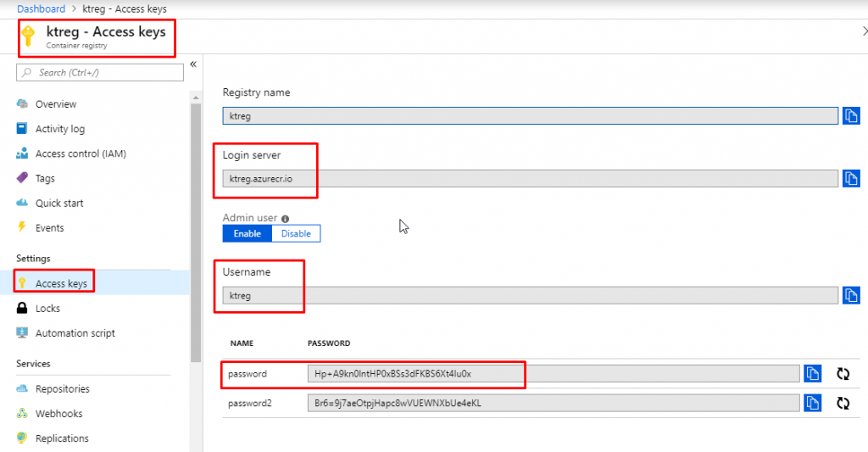Click the Activity log icon

point(21,129)
